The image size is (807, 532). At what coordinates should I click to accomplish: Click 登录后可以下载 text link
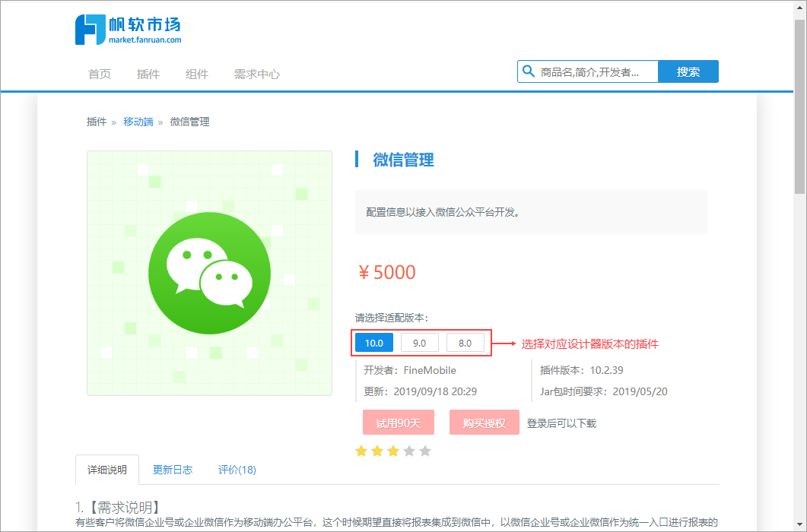[561, 423]
